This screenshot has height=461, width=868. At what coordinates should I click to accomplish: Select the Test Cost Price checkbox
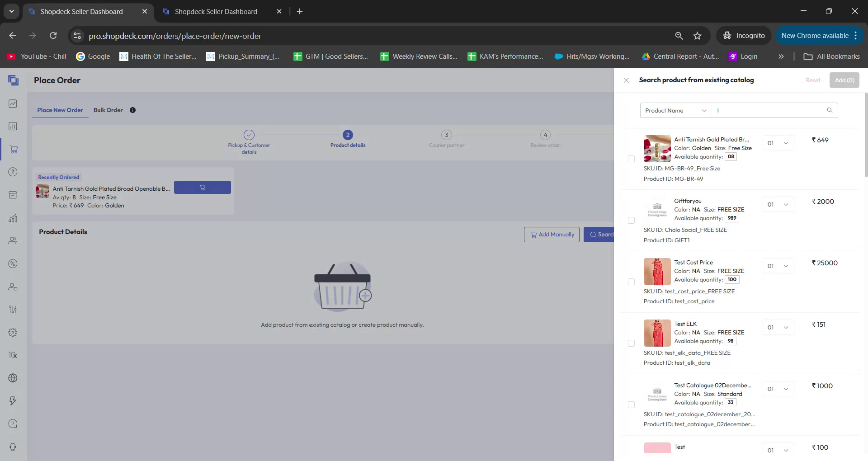[632, 282]
